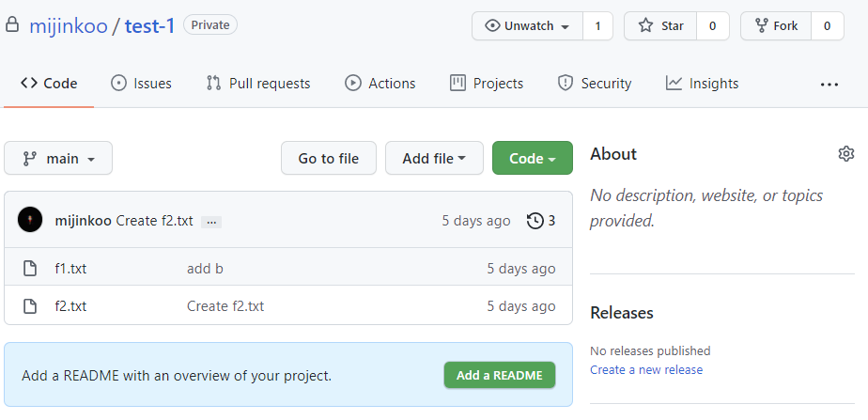This screenshot has height=420, width=868.
Task: Open the test-1 repository link
Action: (149, 25)
